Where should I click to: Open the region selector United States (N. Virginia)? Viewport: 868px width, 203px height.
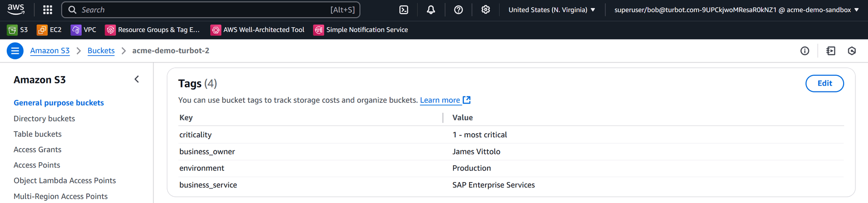click(x=552, y=10)
